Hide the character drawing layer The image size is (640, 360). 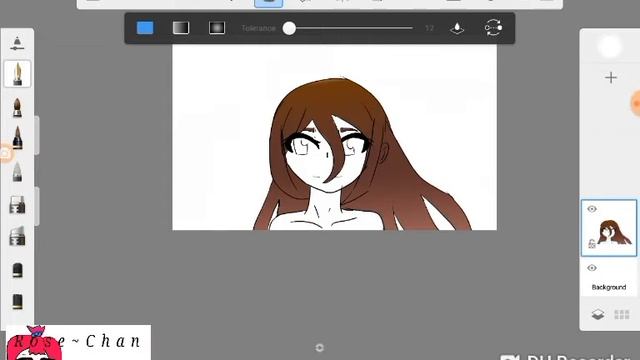pyautogui.click(x=592, y=209)
